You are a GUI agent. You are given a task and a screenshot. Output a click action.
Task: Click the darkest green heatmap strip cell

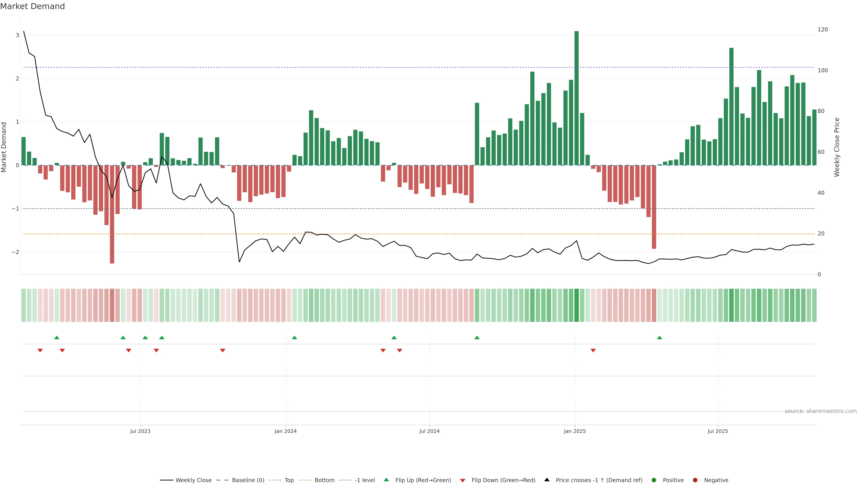(577, 305)
